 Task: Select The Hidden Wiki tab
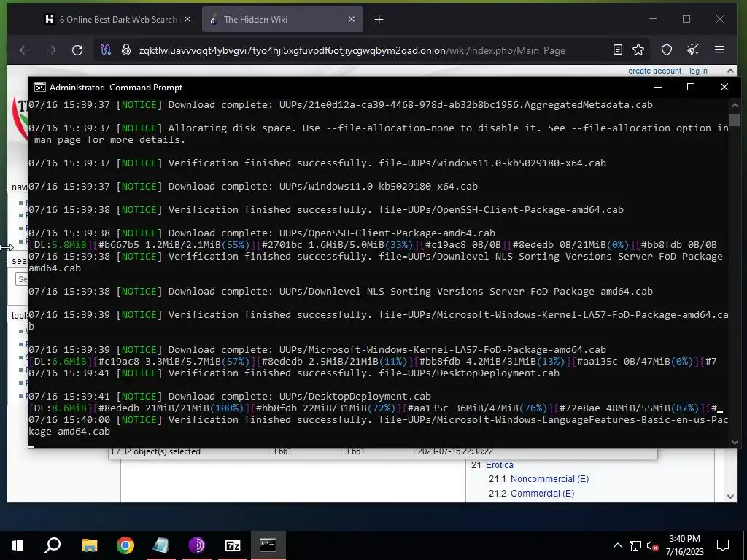[282, 19]
